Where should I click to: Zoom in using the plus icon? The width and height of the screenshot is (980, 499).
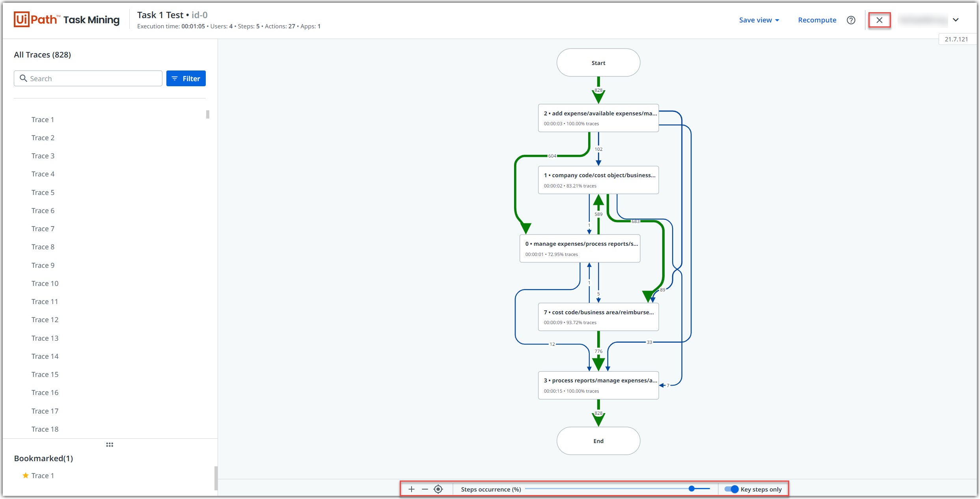[x=411, y=489]
